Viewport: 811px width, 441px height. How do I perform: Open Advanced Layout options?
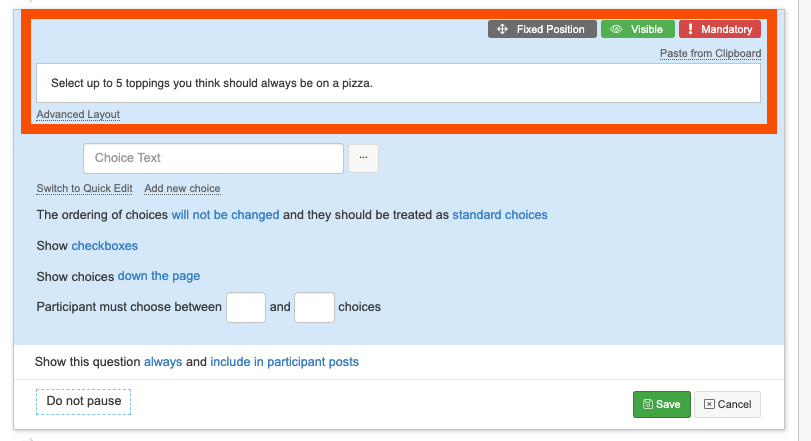coord(78,115)
